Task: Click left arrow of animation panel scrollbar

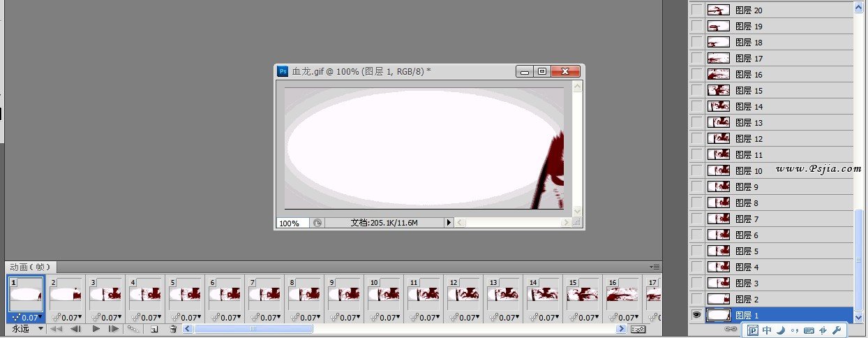Action: (x=187, y=329)
